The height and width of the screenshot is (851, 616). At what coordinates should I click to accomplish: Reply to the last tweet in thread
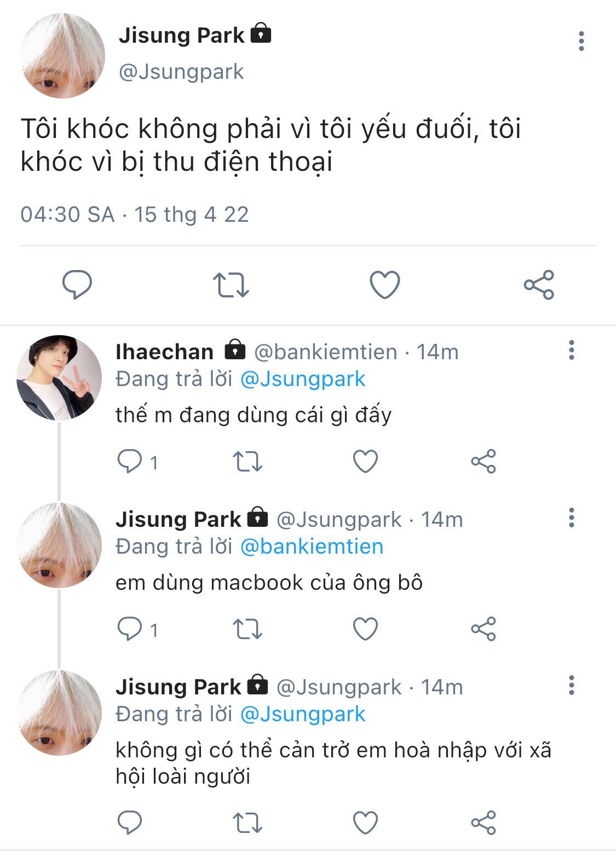pos(130,823)
